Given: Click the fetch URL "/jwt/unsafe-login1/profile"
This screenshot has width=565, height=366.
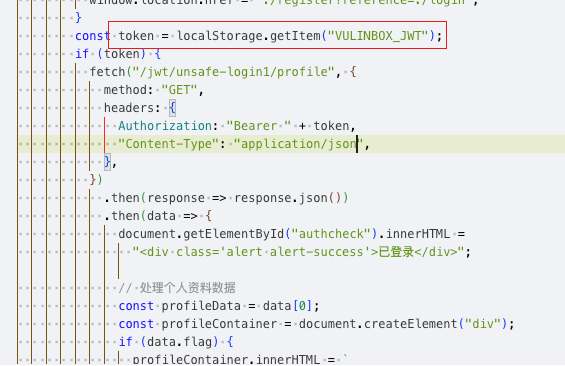Looking at the screenshot, I should click(x=233, y=72).
